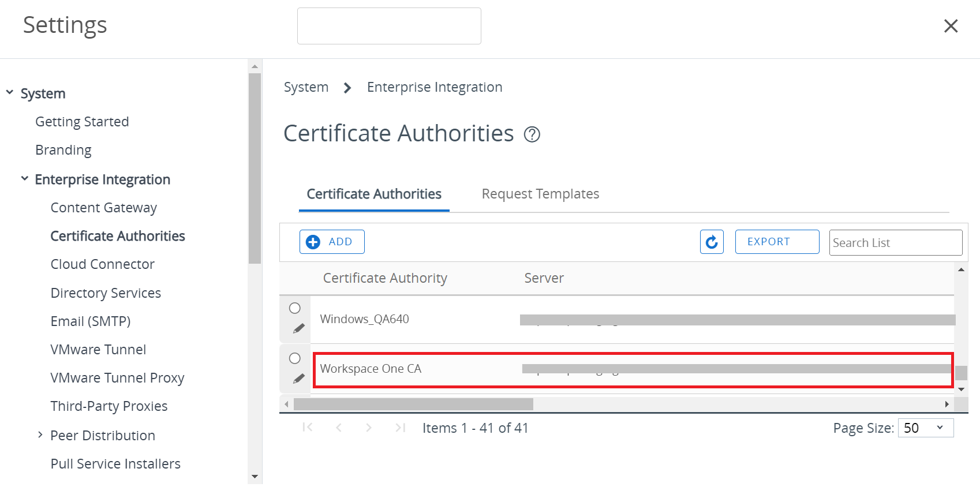Click the refresh list icon
980x487 pixels.
click(x=712, y=242)
